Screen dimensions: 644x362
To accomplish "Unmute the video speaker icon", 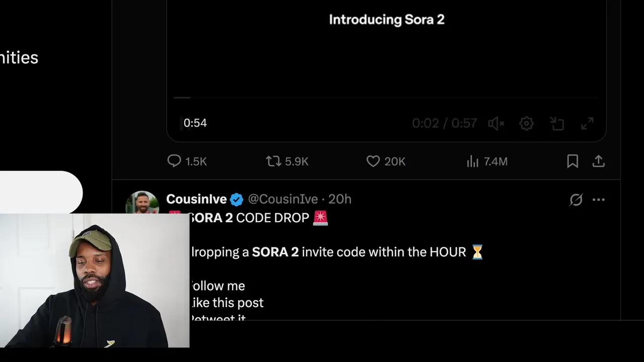I will tap(496, 123).
